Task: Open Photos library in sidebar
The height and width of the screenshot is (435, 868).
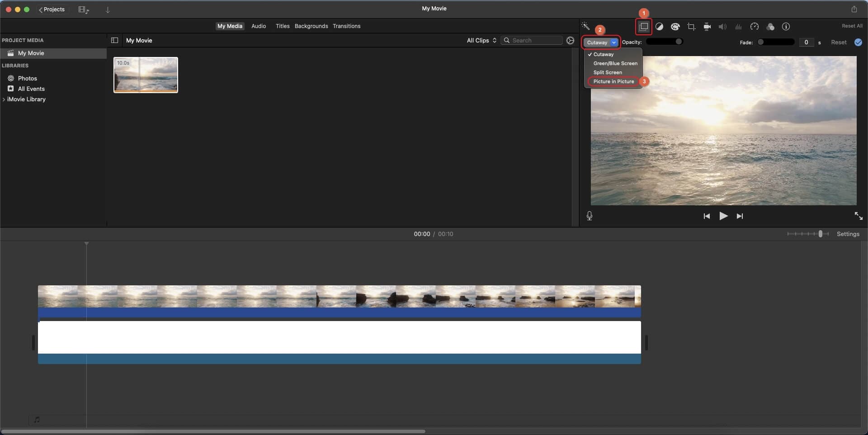Action: (x=27, y=78)
